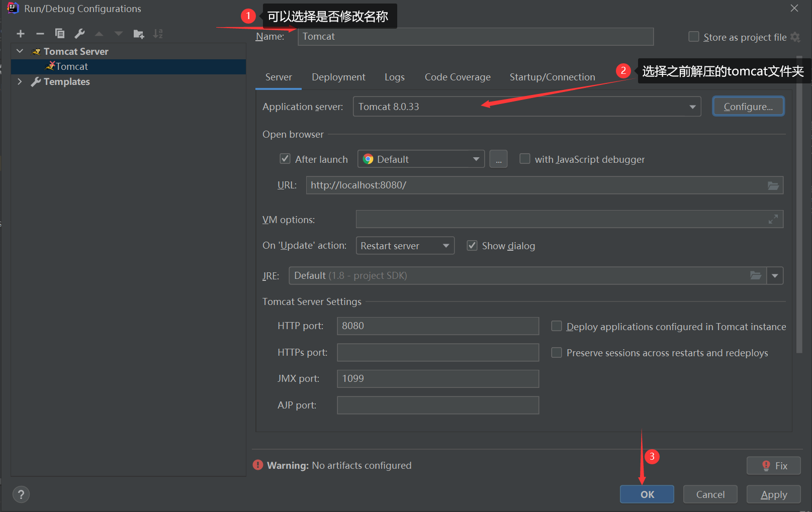Click the Configure... button

[748, 107]
